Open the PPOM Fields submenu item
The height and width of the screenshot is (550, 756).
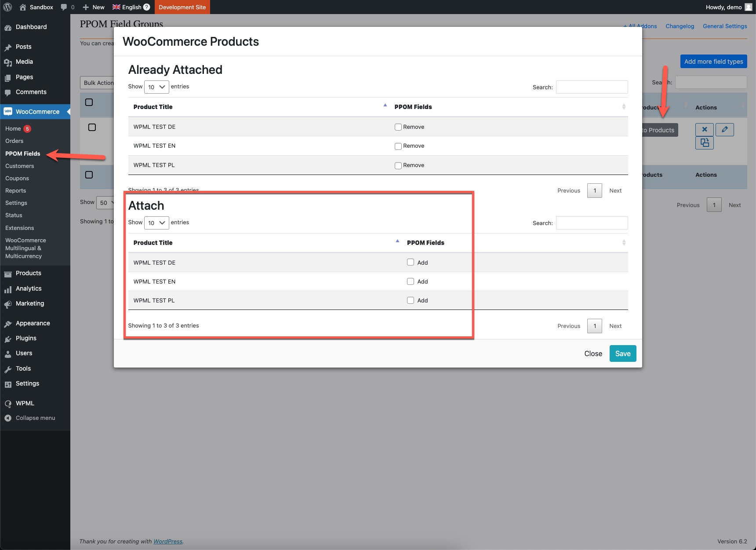click(23, 153)
